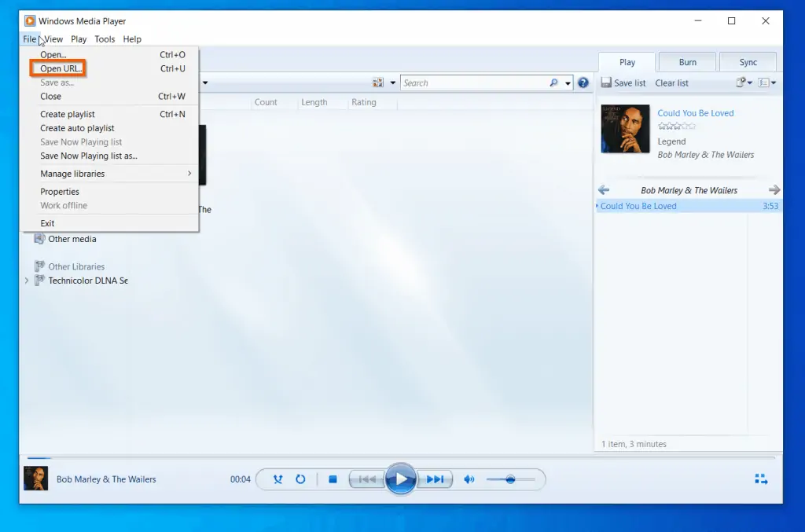
Task: Select Open URL from File menu
Action: click(x=58, y=68)
